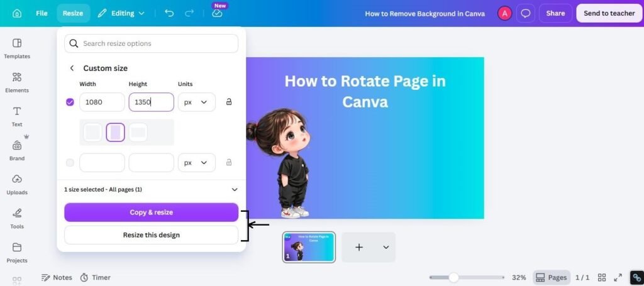The height and width of the screenshot is (286, 644).
Task: Select the page 1 thumbnail
Action: [x=309, y=247]
